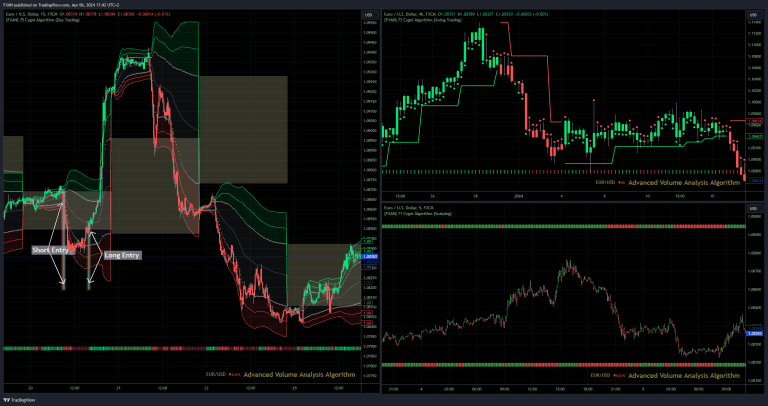
Task: Click the Advanced Volume Analysis Algorithm label in left chart
Action: [x=302, y=373]
